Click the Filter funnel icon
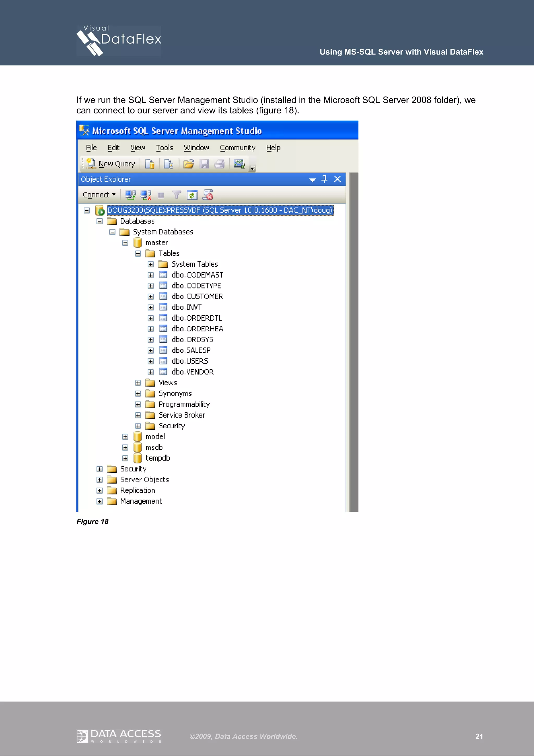 click(x=177, y=195)
